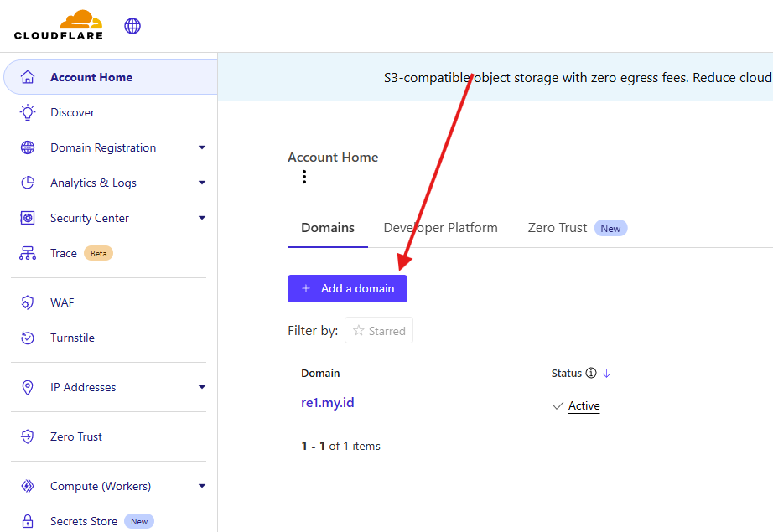Click the 'Filter by:' label

click(313, 331)
